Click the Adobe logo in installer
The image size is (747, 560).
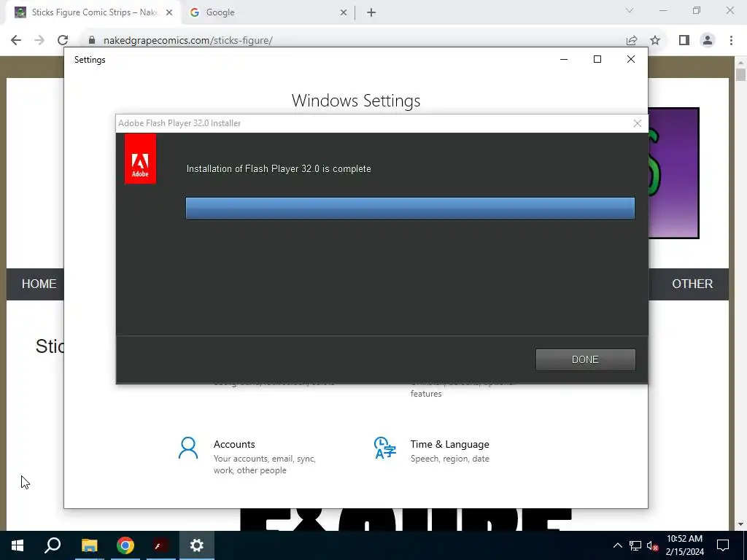tap(140, 158)
